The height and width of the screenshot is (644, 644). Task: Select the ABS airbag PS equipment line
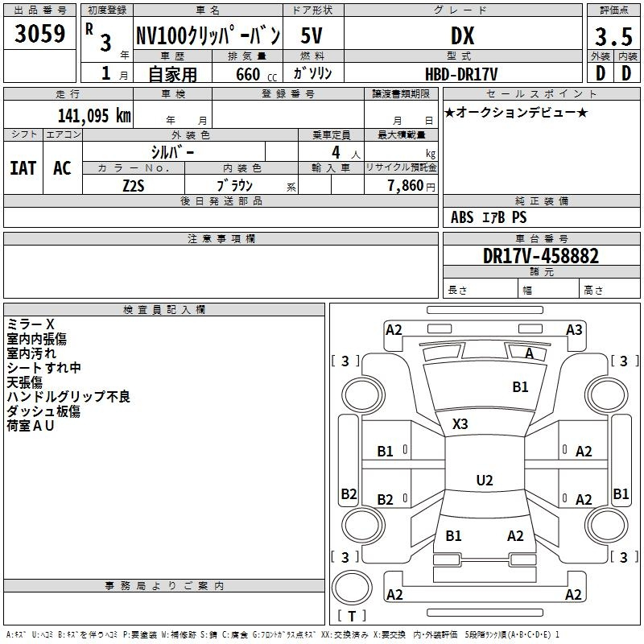coord(489,217)
